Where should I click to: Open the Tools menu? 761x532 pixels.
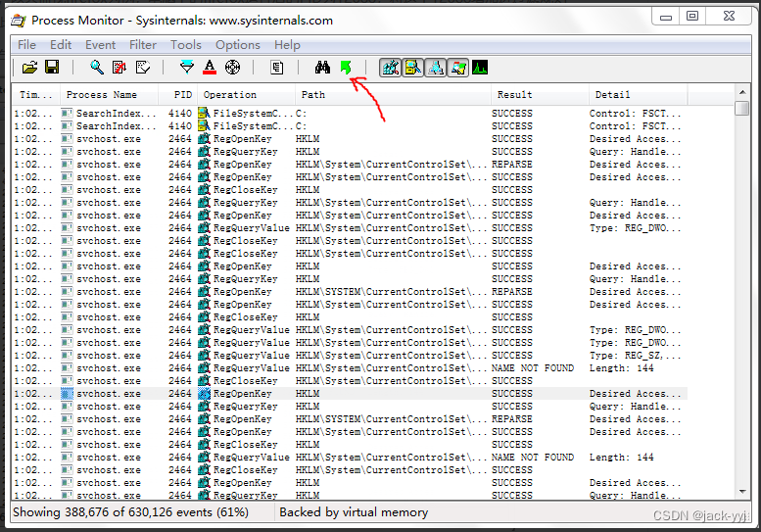point(186,45)
